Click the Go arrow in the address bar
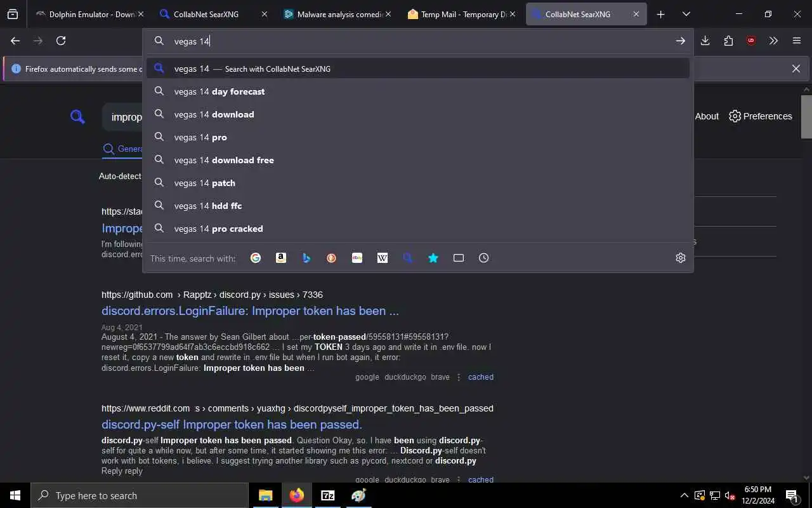 pyautogui.click(x=680, y=41)
